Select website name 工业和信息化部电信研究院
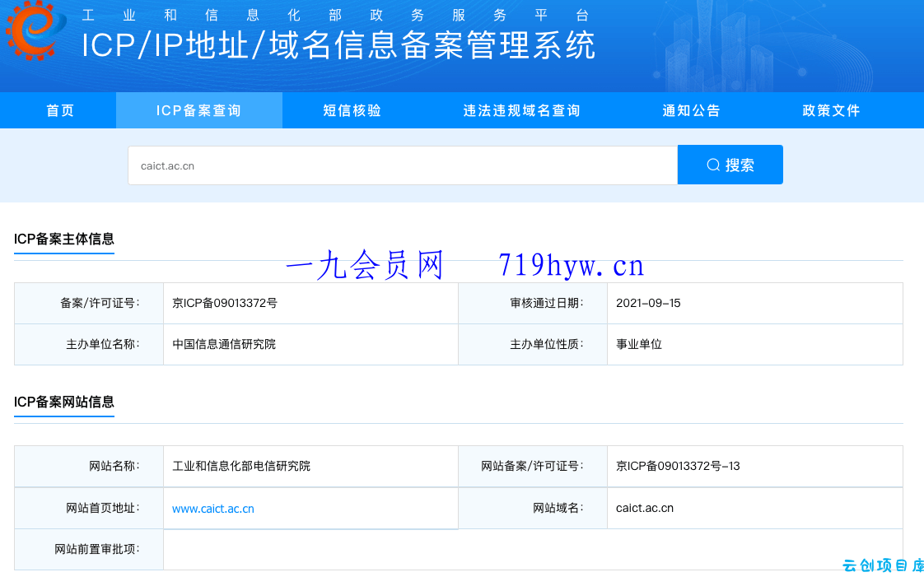Viewport: 924px width, 586px height. coord(241,467)
